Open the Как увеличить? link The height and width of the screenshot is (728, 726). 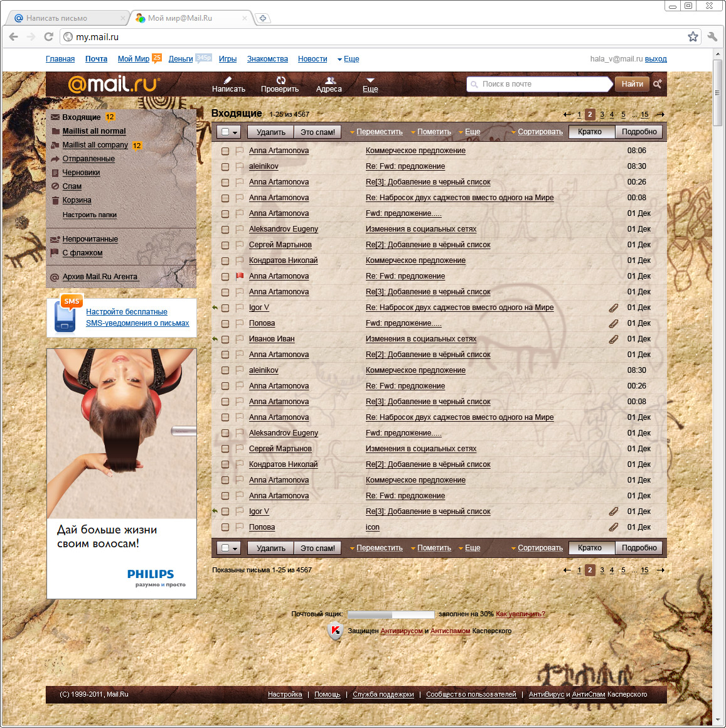pyautogui.click(x=520, y=614)
